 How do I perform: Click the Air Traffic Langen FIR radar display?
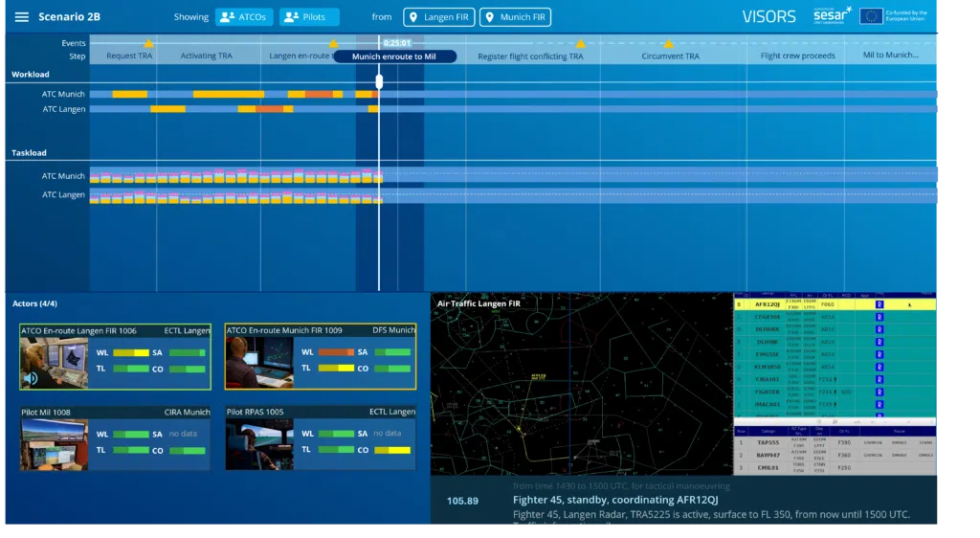point(581,384)
